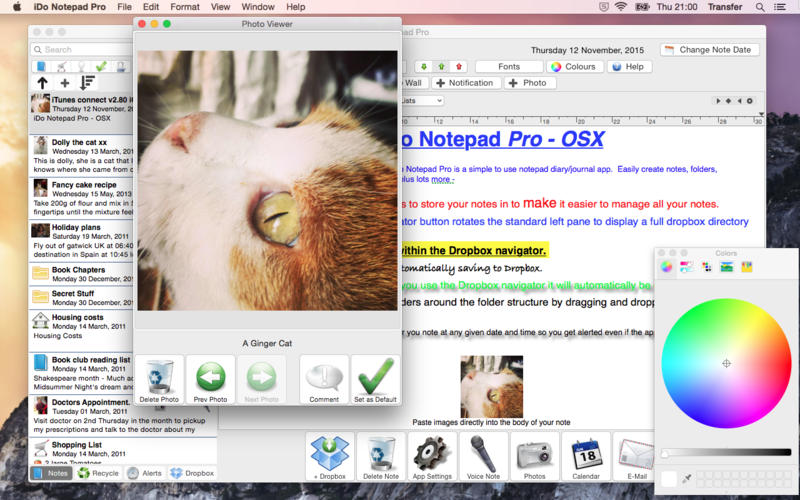The image size is (800, 500).
Task: Select colour palettes mode in Colors panel
Action: tap(707, 267)
